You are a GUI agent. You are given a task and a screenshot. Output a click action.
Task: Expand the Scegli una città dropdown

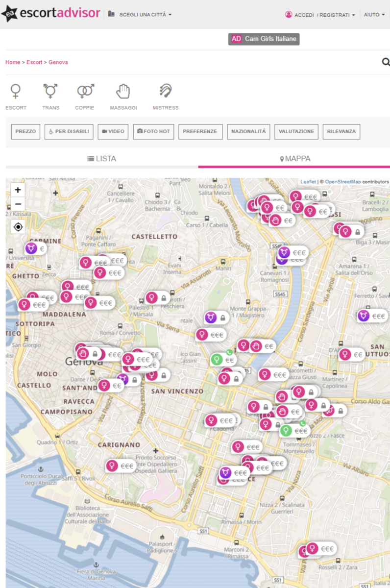point(140,15)
